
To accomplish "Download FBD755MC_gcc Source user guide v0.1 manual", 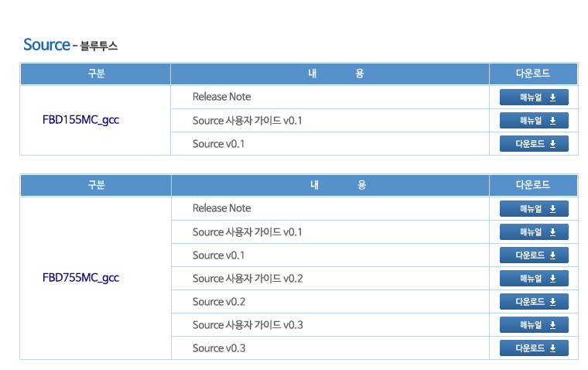I will [534, 232].
